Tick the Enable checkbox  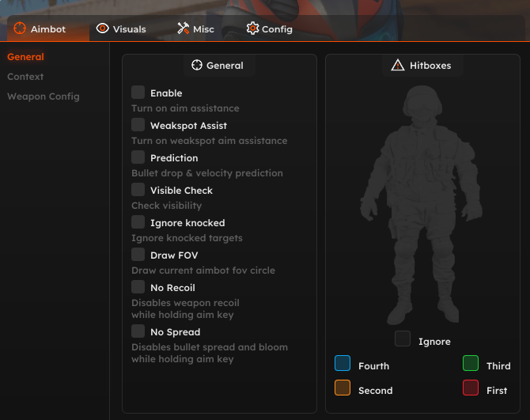coord(138,93)
